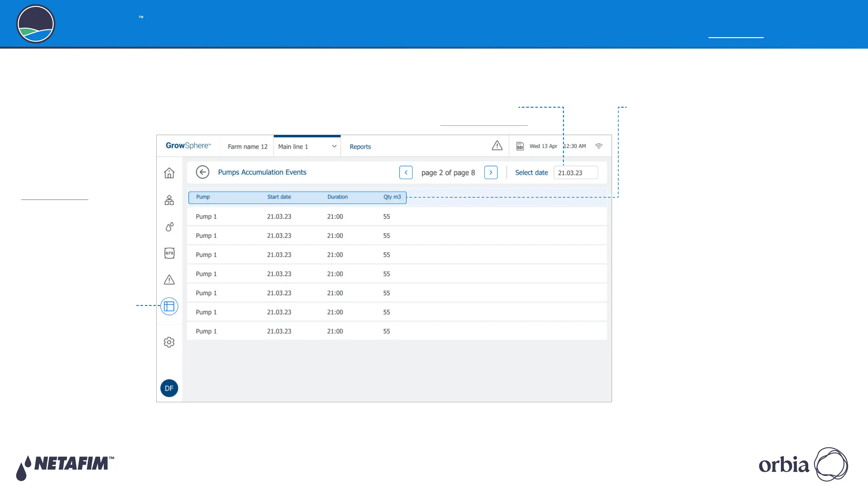The width and height of the screenshot is (868, 488).
Task: Open the NPK fertilizer sidebar icon
Action: tap(169, 253)
